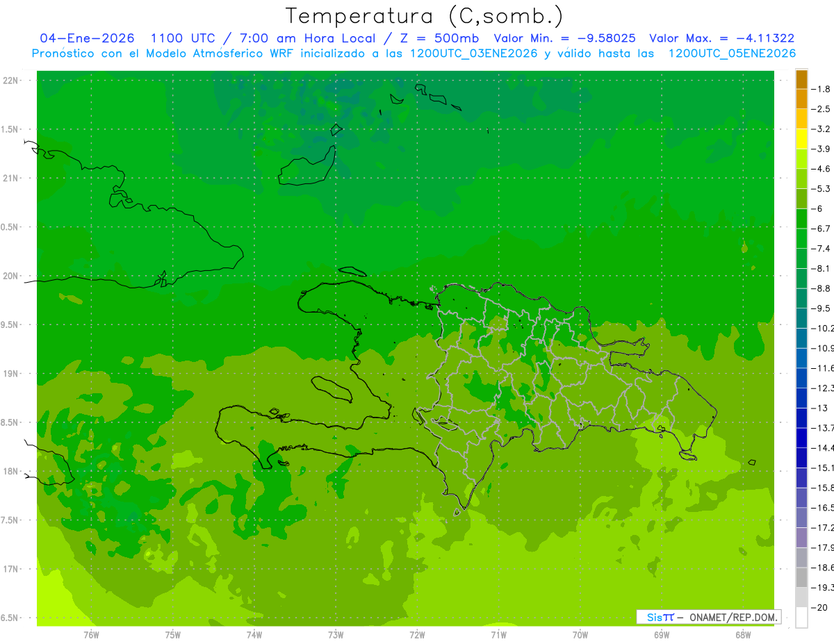Click the '76W' longitude label
The width and height of the screenshot is (834, 644).
[x=91, y=634]
